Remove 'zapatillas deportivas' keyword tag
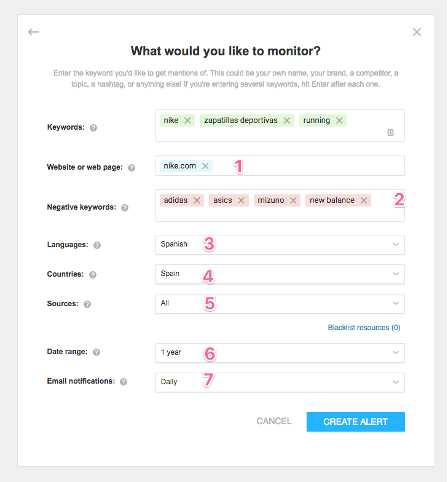Screen dimensions: 448x482 pyautogui.click(x=287, y=120)
